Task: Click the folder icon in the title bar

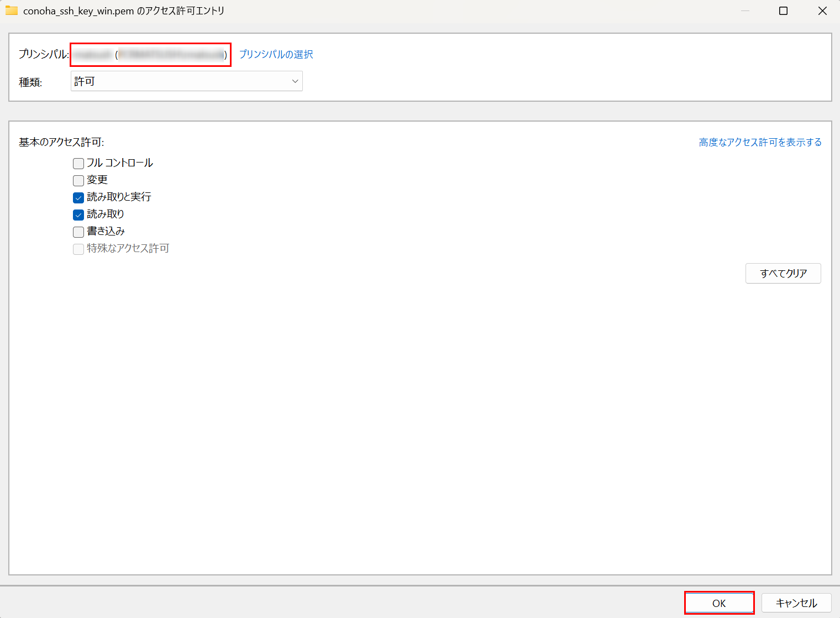Action: tap(12, 11)
